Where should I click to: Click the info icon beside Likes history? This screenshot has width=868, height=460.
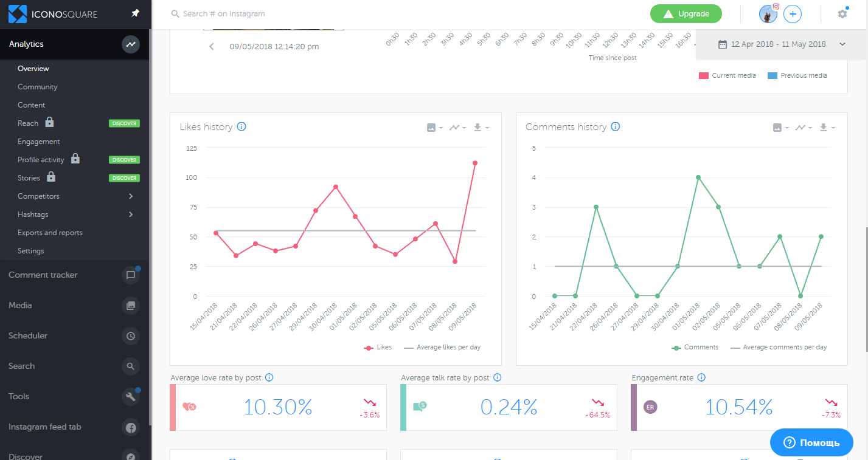(x=241, y=127)
